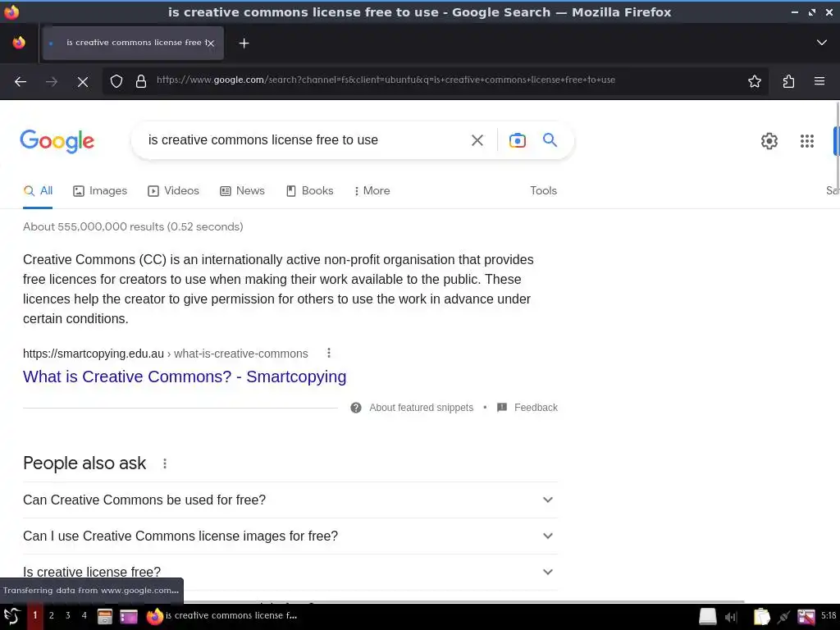Open Google quick settings gear

tap(769, 141)
